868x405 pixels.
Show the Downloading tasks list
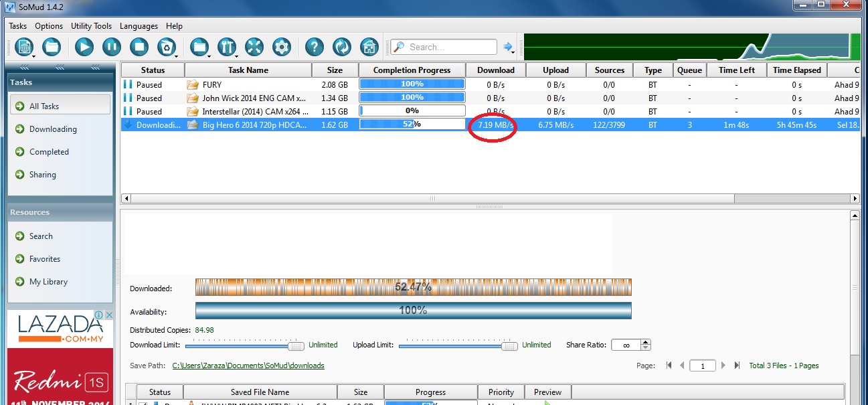53,129
